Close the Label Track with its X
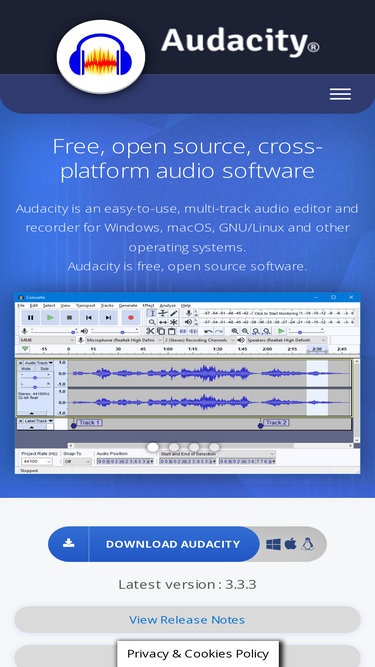 20,421
